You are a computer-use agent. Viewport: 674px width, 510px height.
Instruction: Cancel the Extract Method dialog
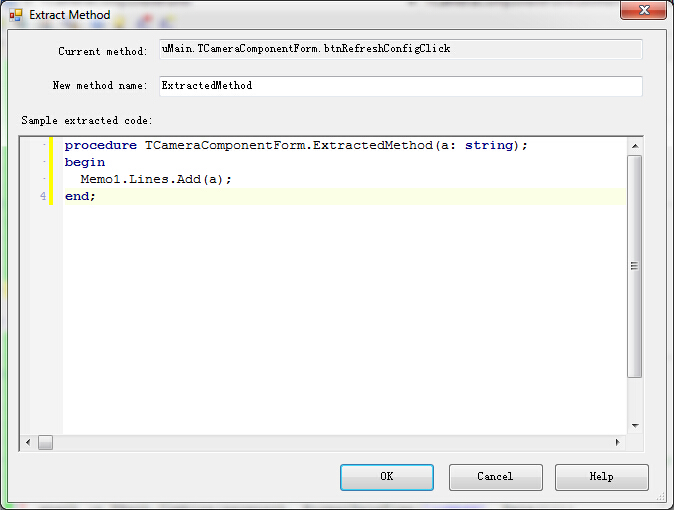click(x=495, y=477)
